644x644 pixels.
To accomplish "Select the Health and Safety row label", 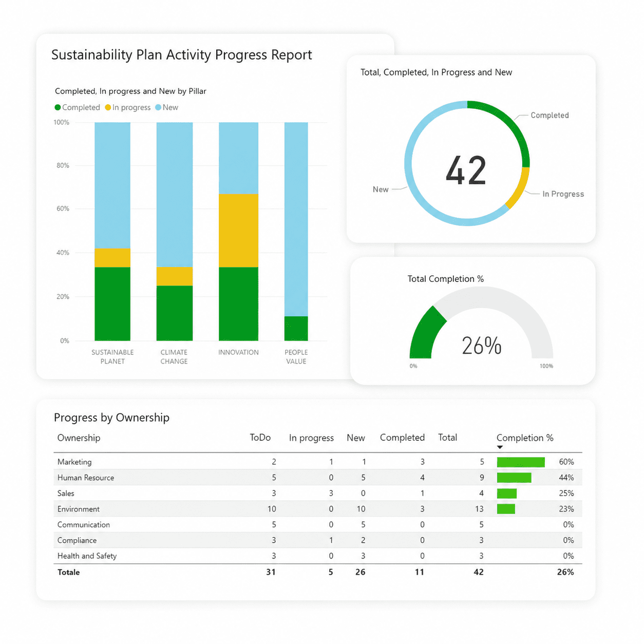I will (87, 556).
